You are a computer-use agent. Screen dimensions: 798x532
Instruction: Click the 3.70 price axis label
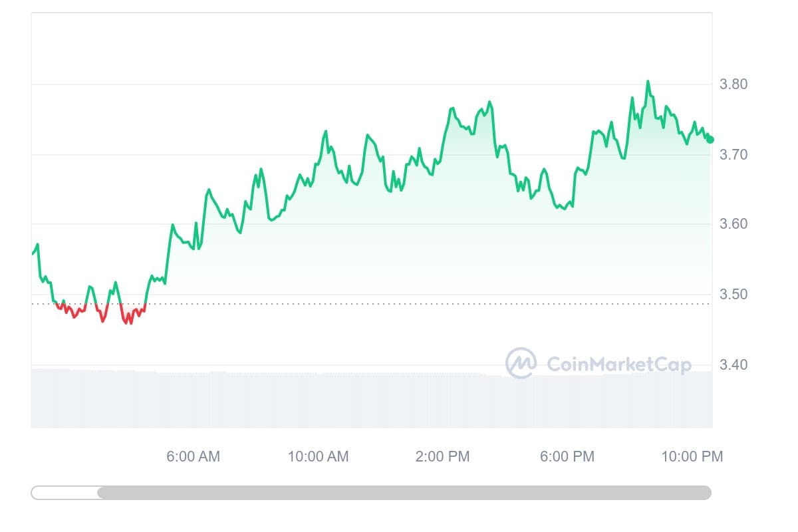click(733, 155)
